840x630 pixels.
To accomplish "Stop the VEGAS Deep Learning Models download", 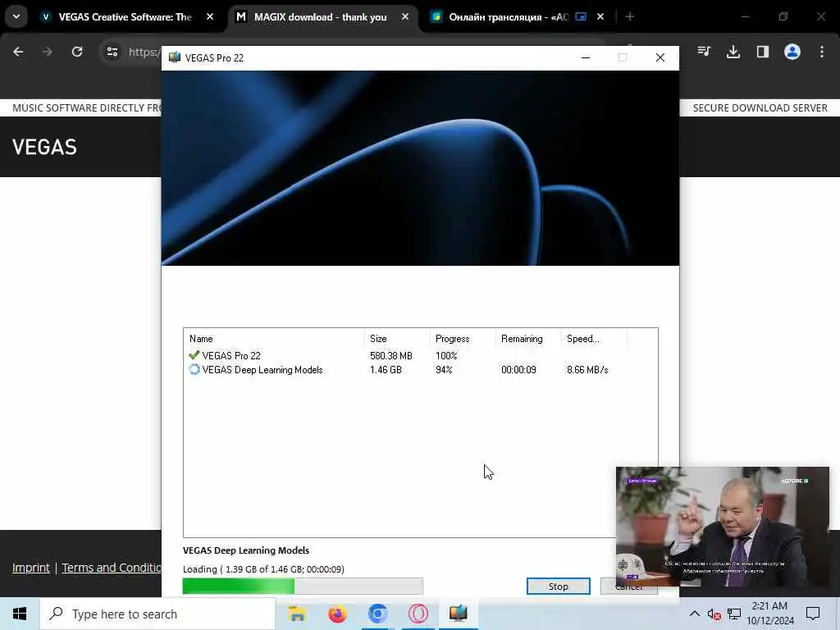I will click(558, 586).
